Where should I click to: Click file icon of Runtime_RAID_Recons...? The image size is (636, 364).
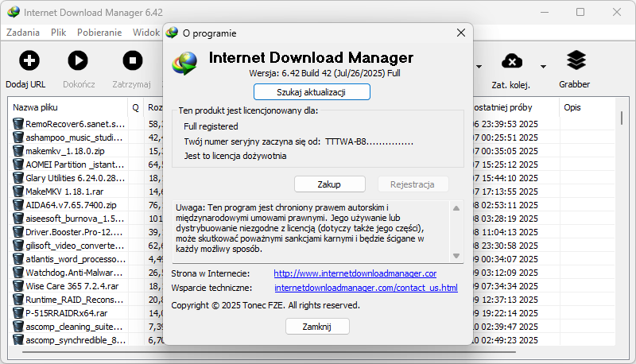point(17,300)
